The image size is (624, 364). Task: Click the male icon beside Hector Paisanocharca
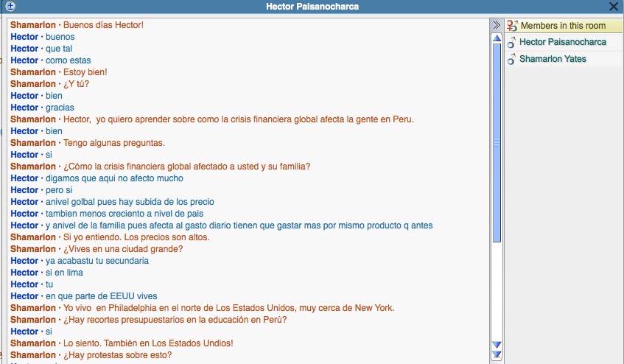pos(511,42)
